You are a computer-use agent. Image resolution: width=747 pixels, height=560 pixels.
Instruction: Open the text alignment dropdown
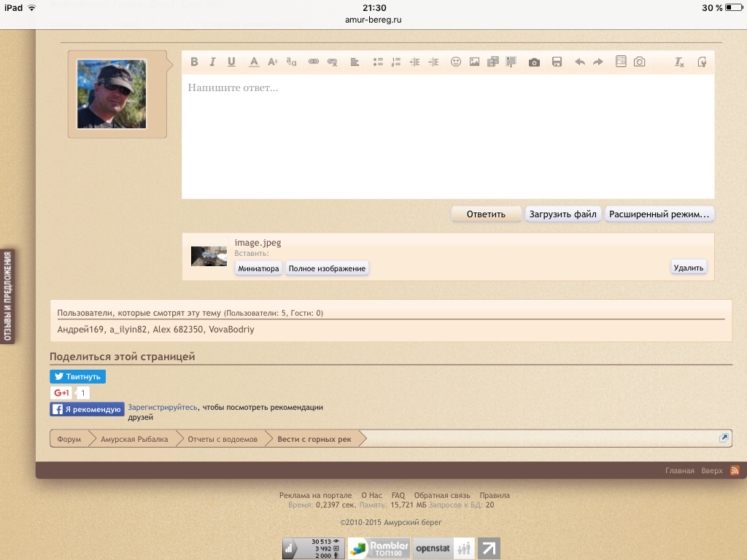coord(355,62)
